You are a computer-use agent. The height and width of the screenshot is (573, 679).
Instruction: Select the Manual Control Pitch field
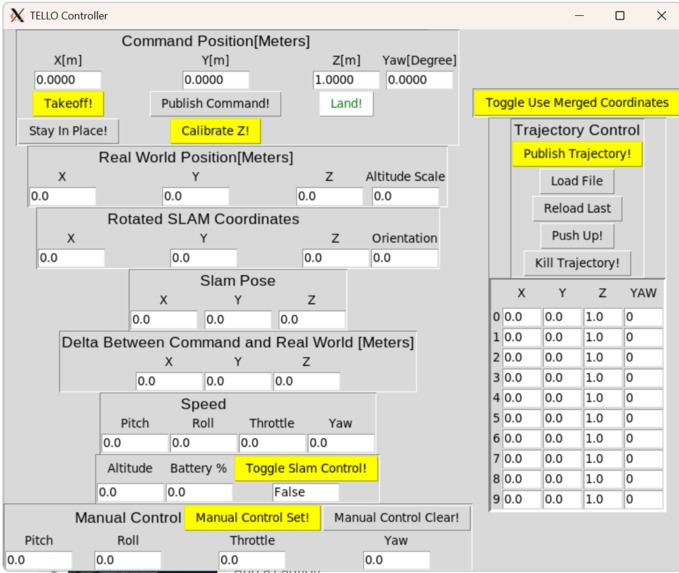(39, 560)
